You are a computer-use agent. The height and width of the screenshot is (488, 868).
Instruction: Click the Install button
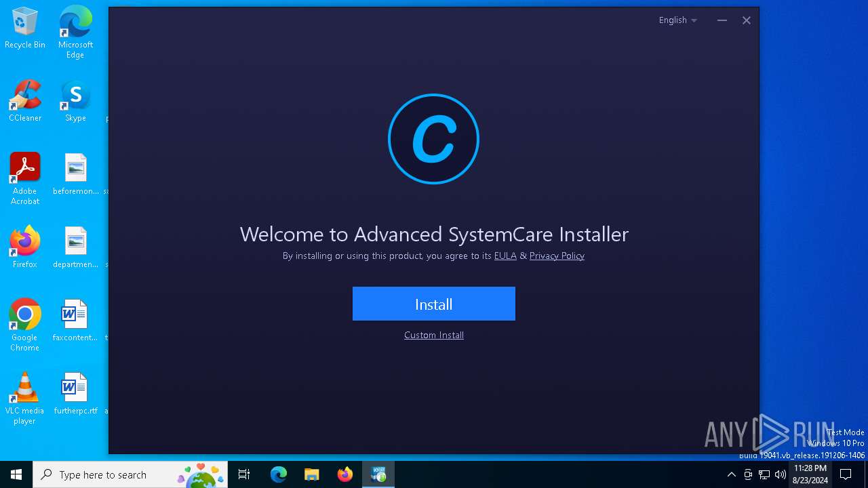(434, 304)
